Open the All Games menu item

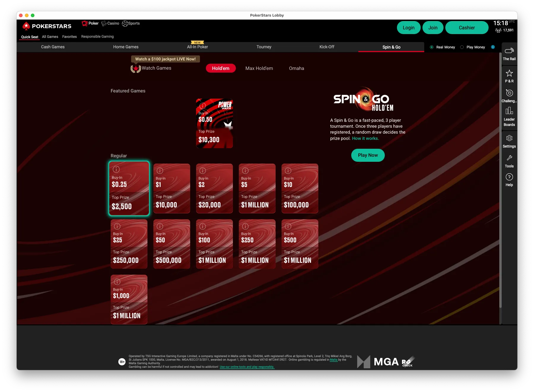(x=50, y=37)
